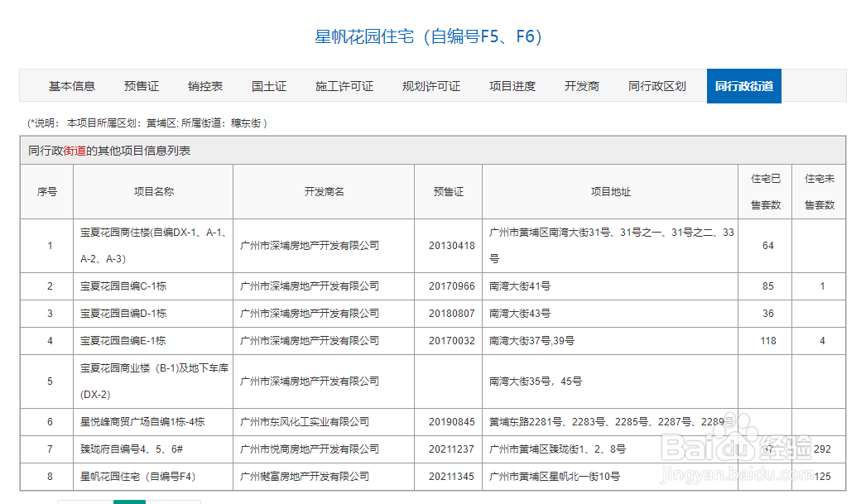861x504 pixels.
Task: Click address 南湾大街37号,39号
Action: coord(532,341)
